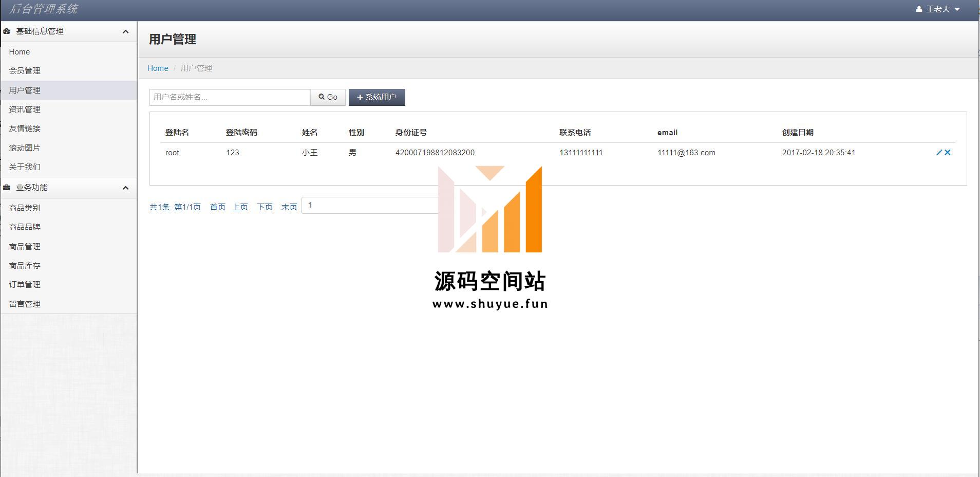
Task: Click the briefcase icon beside 业务功能
Action: click(7, 188)
